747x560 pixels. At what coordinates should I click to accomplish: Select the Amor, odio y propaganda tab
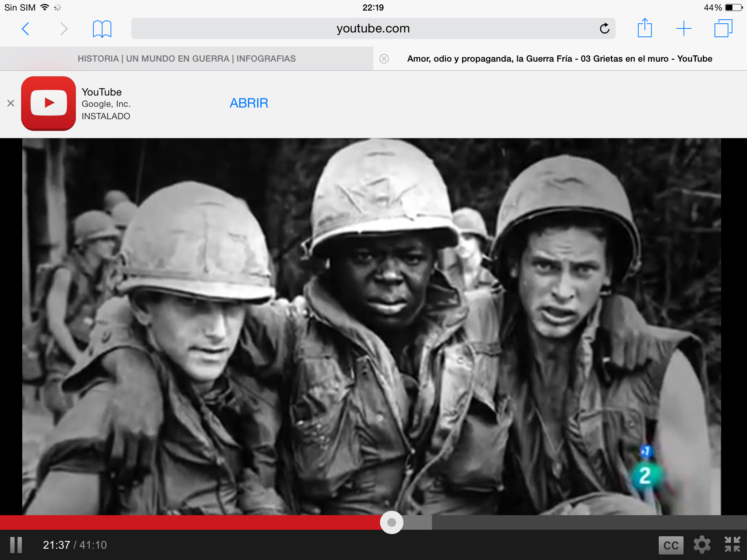(x=560, y=59)
